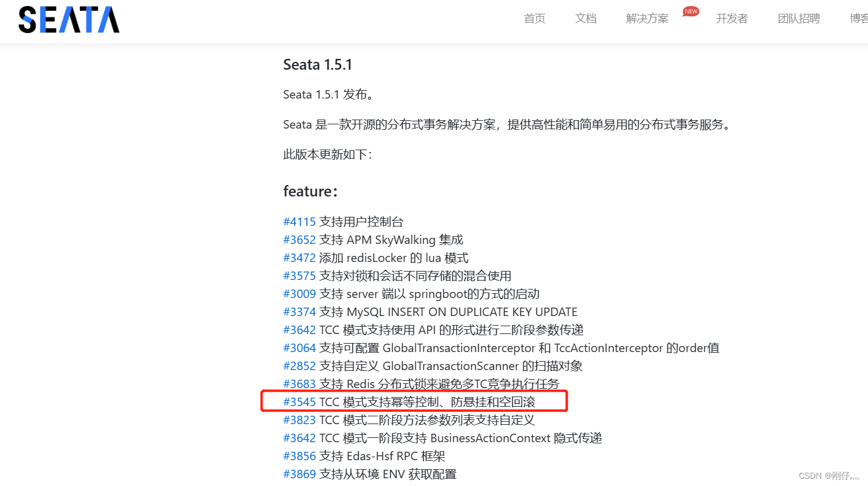The height and width of the screenshot is (486, 868).
Task: Click text 支持 APM SkyWalking 集成
Action: point(391,240)
